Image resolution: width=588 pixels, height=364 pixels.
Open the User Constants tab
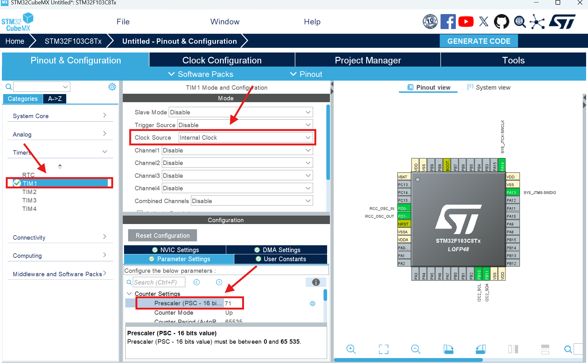[281, 259]
